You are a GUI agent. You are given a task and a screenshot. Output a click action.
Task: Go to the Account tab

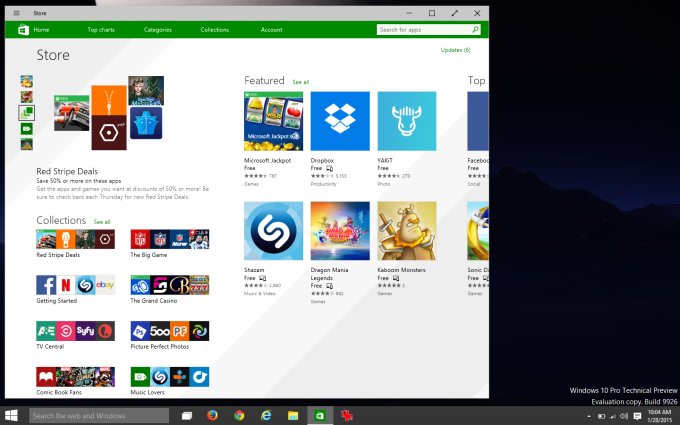coord(271,30)
